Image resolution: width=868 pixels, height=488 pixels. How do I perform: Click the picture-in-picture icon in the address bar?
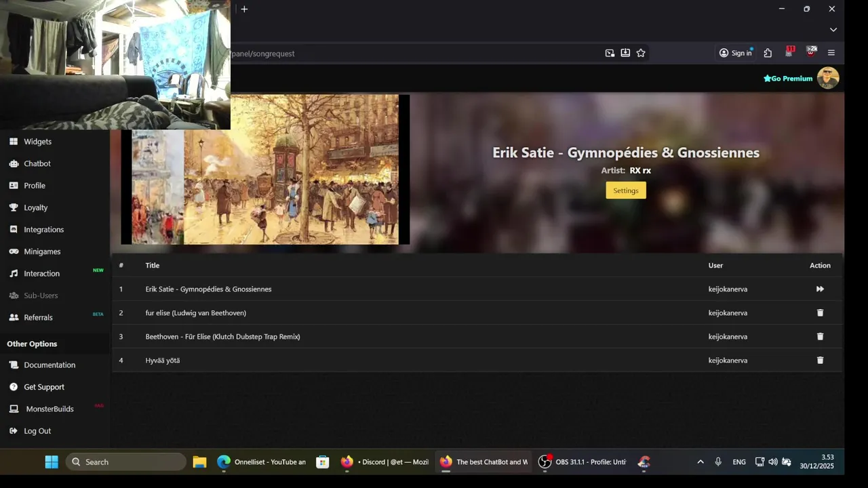[x=610, y=53]
